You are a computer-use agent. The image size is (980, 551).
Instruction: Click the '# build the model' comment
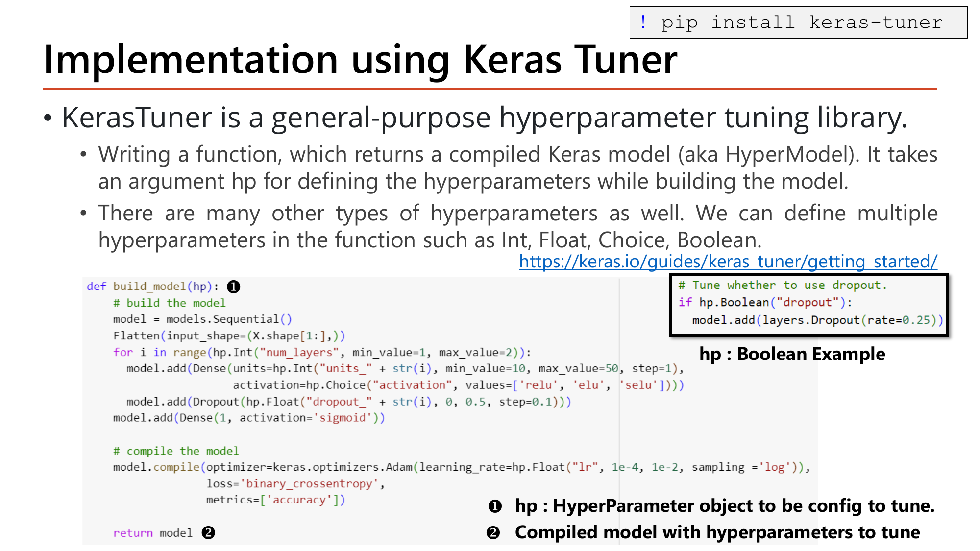(169, 303)
